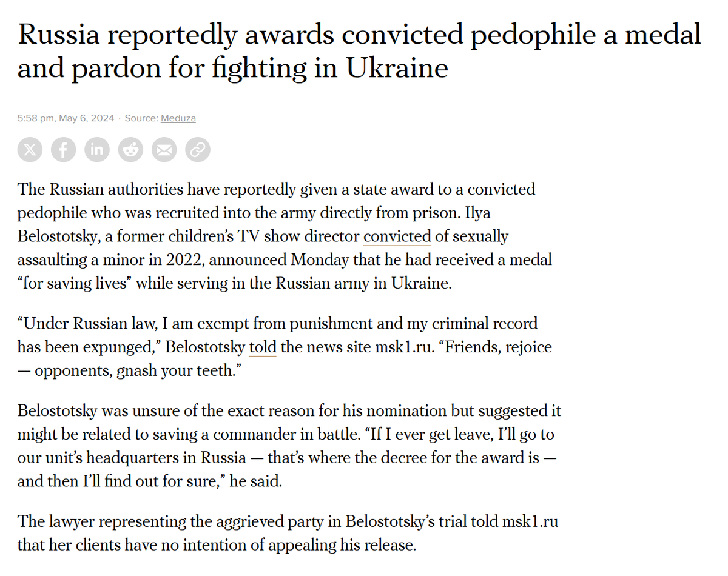The image size is (728, 576).
Task: Click the quoted phrase "for saving lives"
Action: point(75,283)
